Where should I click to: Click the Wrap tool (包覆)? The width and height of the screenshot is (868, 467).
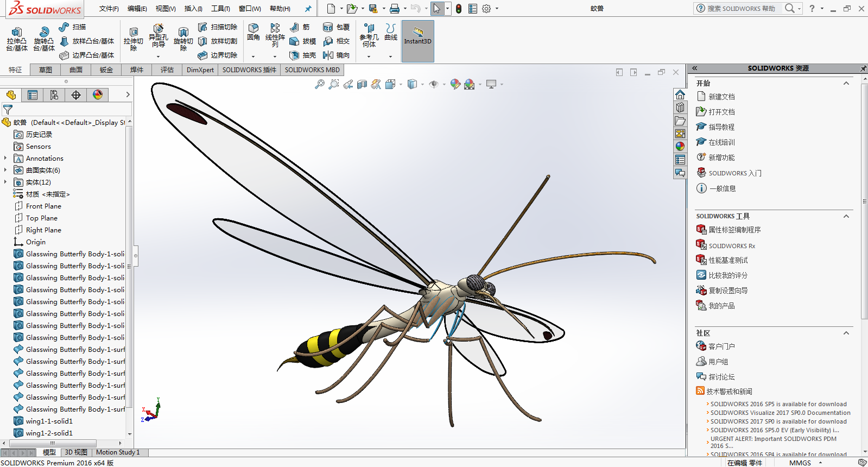tap(336, 27)
